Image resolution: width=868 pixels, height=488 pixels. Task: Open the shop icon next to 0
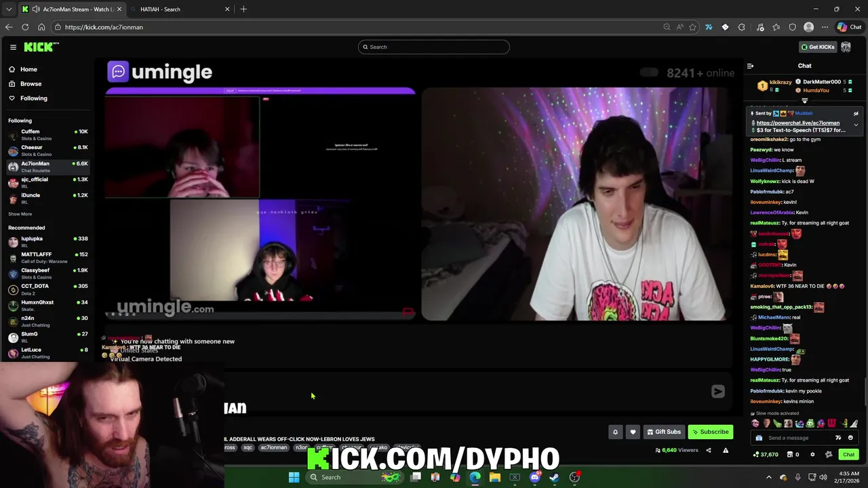pos(789,455)
